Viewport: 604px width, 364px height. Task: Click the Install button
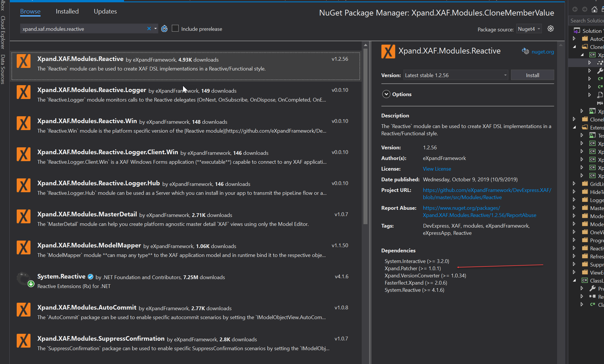pyautogui.click(x=532, y=75)
